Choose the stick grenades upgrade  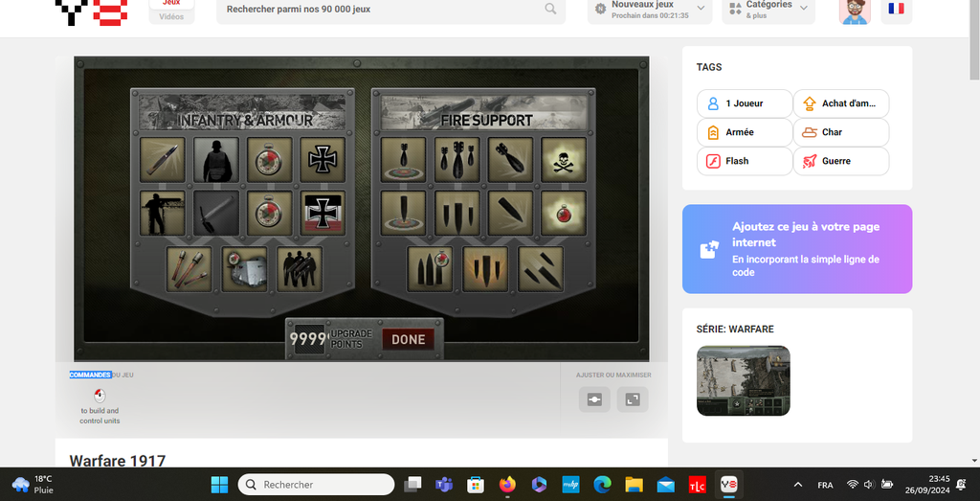click(189, 268)
